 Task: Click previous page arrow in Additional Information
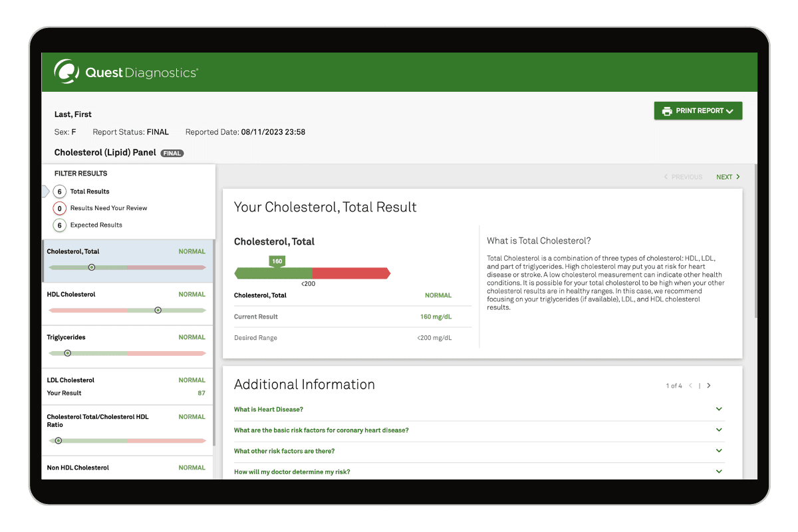690,386
